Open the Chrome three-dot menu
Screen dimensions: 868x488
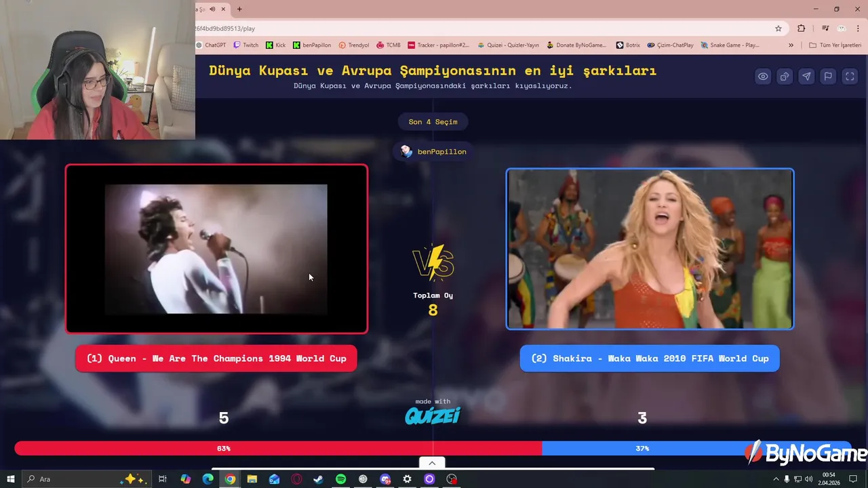pyautogui.click(x=858, y=28)
